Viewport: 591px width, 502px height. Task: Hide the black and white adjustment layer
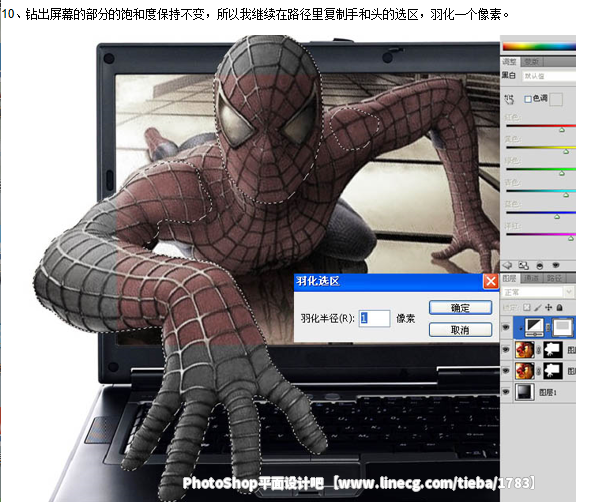coord(506,327)
